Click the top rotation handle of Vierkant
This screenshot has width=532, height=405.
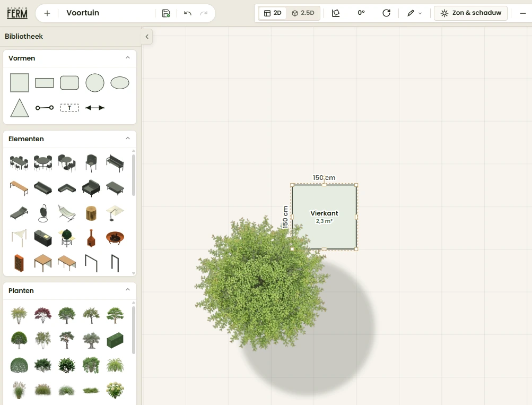pos(325,178)
